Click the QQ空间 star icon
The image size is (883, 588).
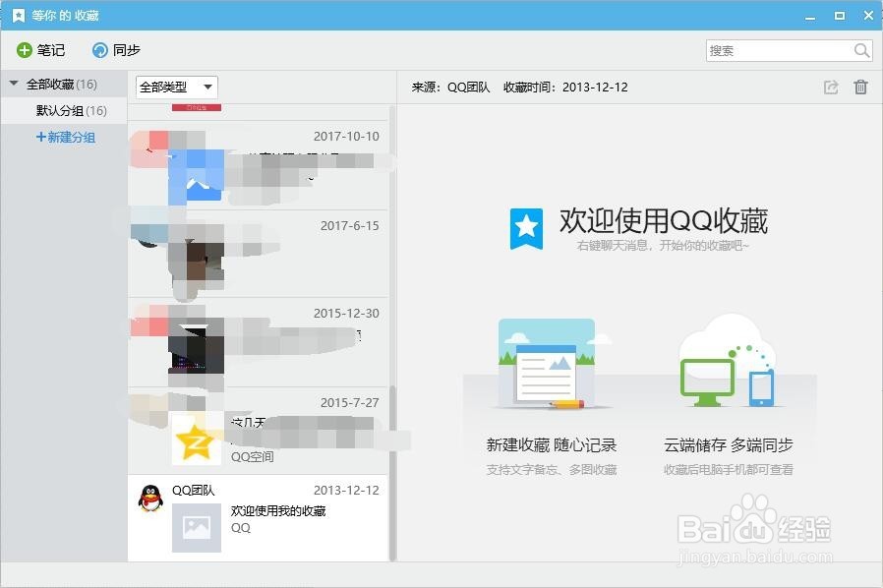(x=196, y=440)
